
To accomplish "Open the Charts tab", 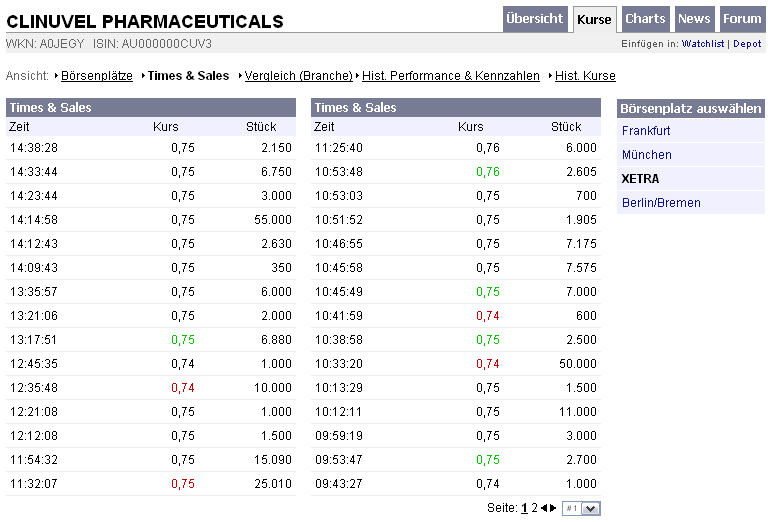I will point(645,19).
